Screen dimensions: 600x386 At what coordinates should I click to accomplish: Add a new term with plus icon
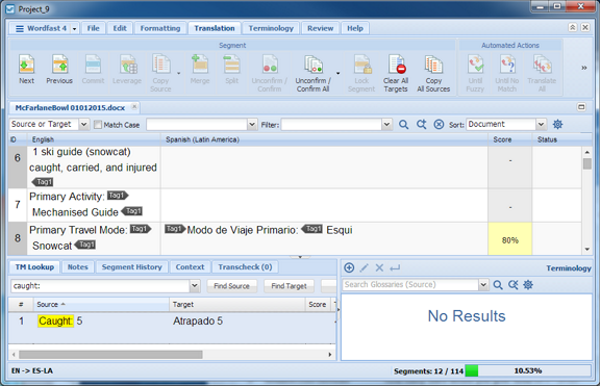[x=349, y=268]
